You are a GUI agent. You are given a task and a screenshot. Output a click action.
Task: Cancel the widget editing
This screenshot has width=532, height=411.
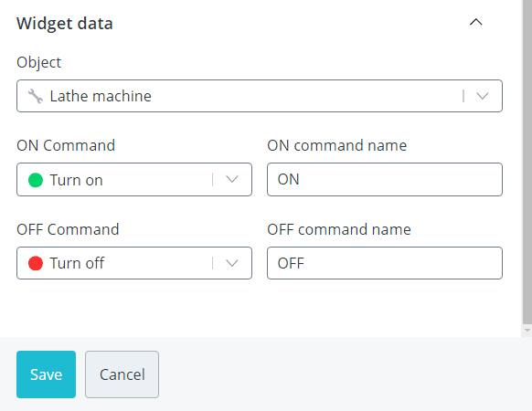point(122,374)
